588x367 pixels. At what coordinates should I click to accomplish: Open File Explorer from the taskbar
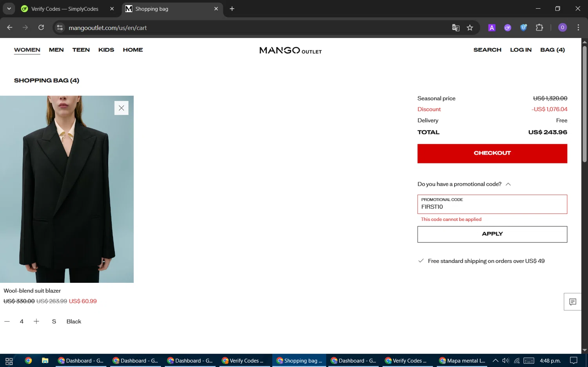tap(45, 361)
